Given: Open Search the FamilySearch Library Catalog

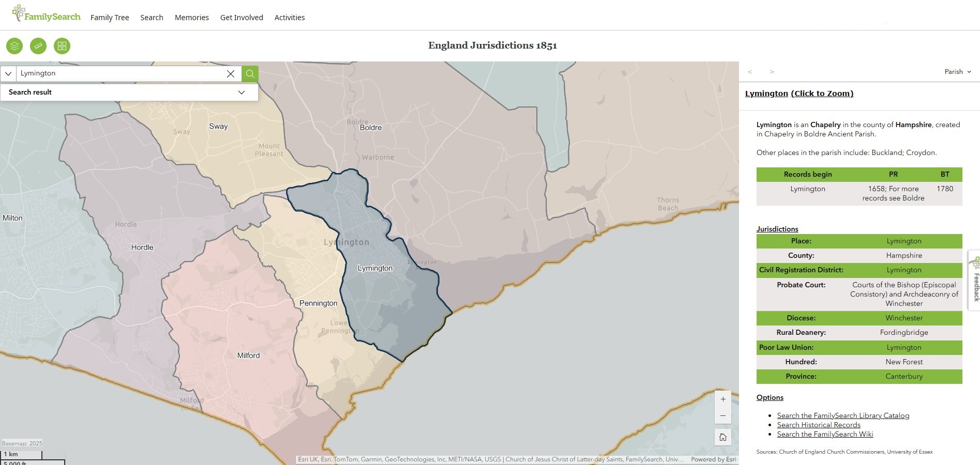Looking at the screenshot, I should 843,415.
